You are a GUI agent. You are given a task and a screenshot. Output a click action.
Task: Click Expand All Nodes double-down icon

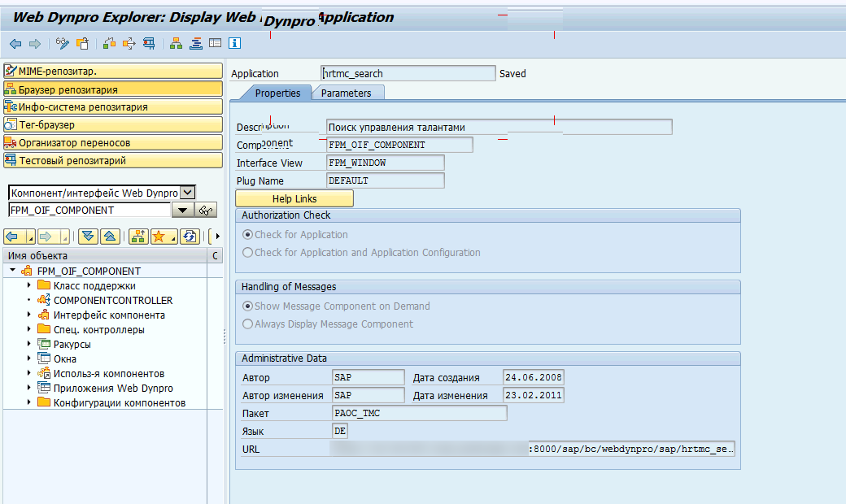pos(88,236)
